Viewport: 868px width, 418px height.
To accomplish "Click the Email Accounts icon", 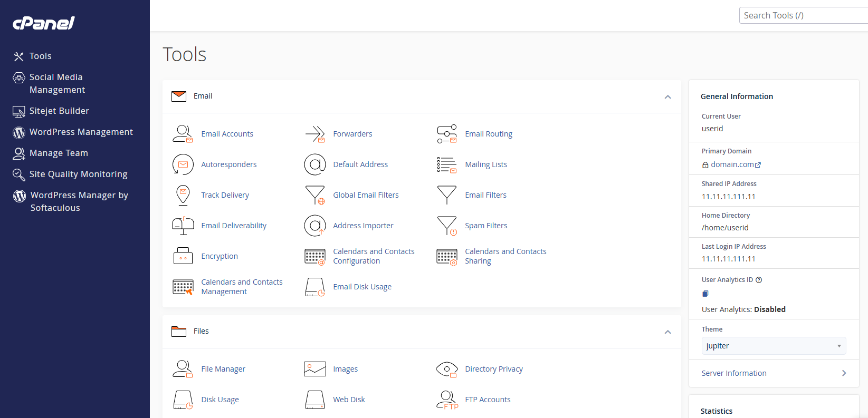I will point(183,134).
